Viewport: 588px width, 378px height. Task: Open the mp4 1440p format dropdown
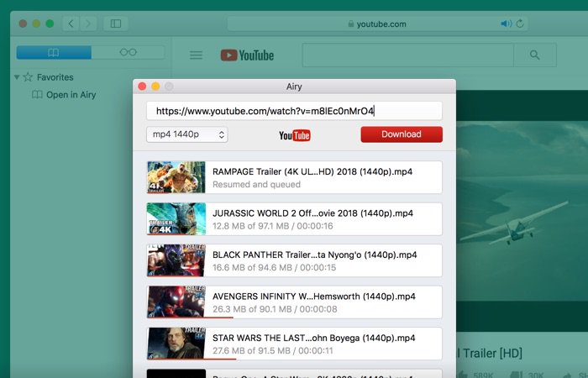[186, 134]
